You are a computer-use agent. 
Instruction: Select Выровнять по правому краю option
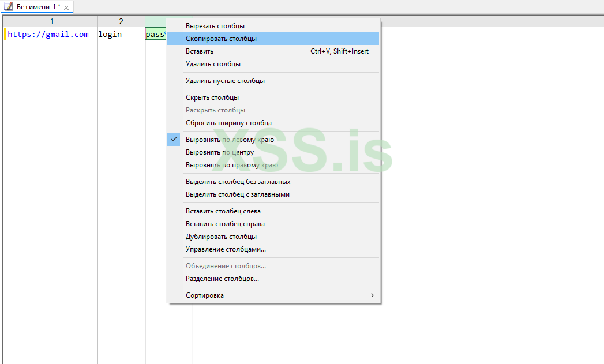pos(273,165)
